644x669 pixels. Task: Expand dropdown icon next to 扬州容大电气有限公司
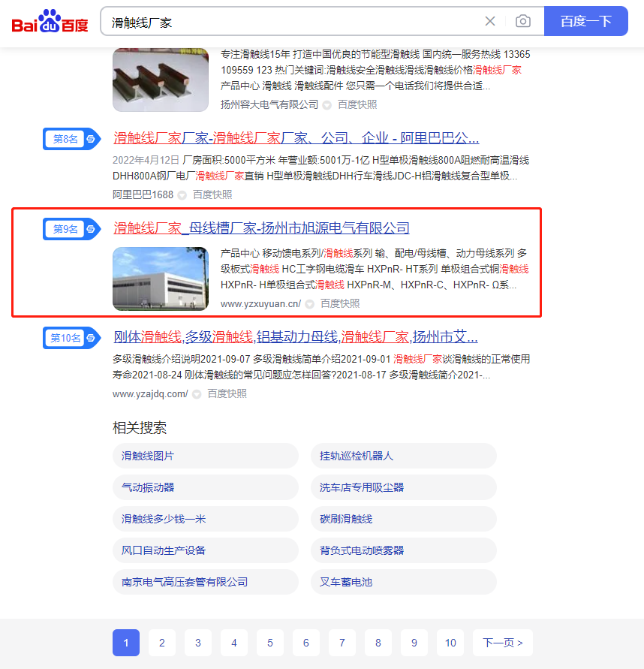327,105
